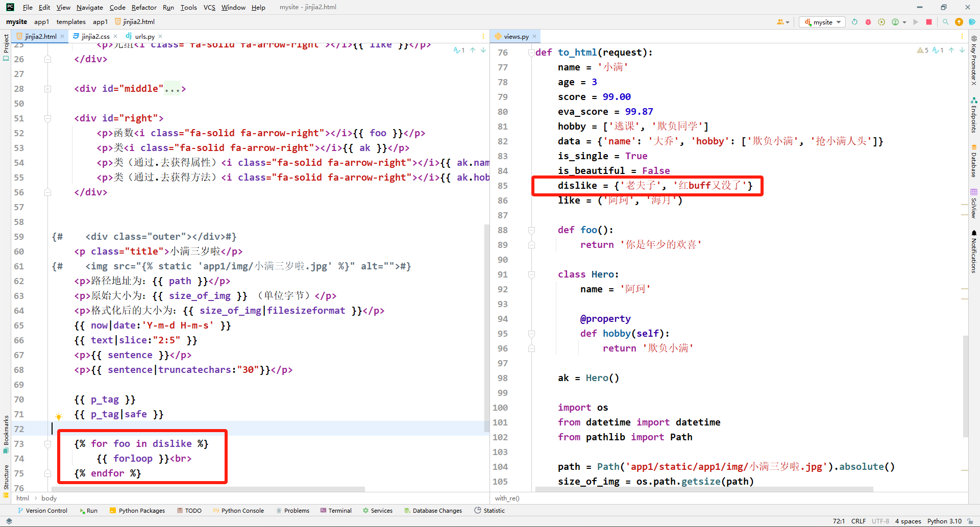Collapse def foo fold on line 88

pyautogui.click(x=531, y=230)
